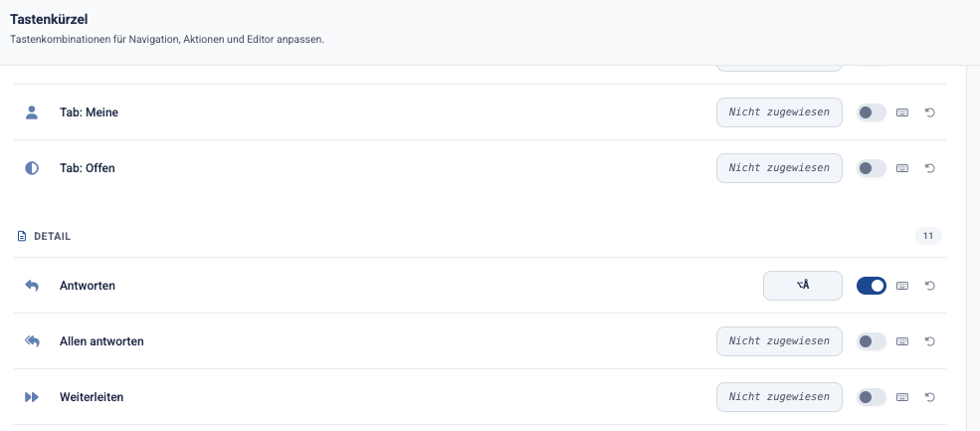
Task: Enable the Tab: Meine shortcut toggle
Action: coord(872,112)
